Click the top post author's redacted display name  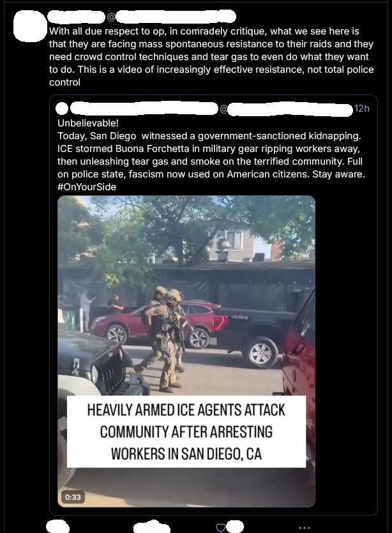[x=76, y=17]
